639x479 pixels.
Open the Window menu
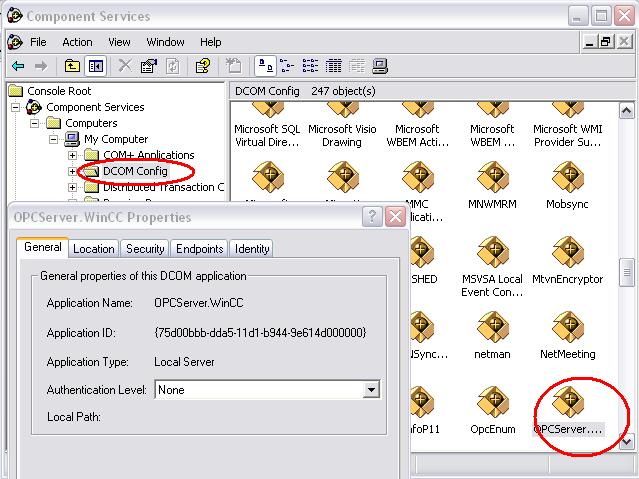click(x=165, y=42)
